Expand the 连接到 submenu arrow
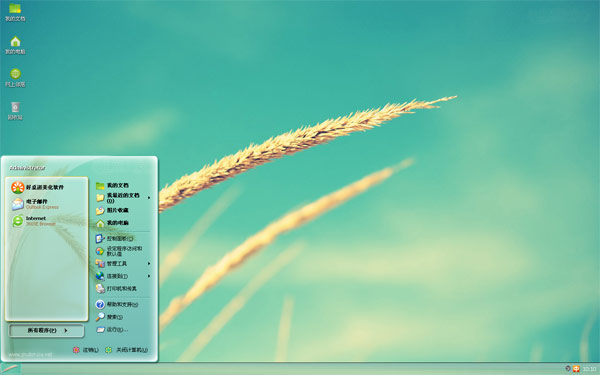This screenshot has width=600, height=375. 149,276
